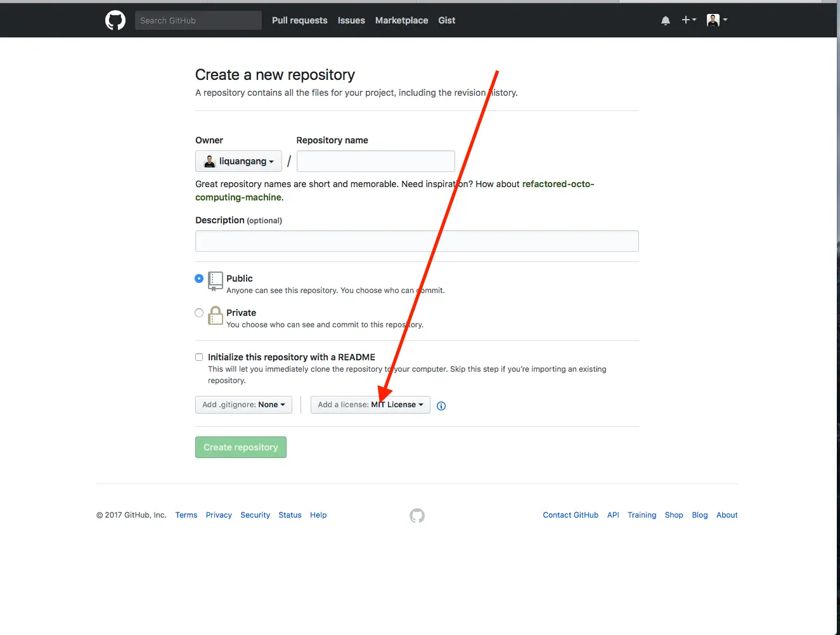
Task: Focus the Search GitHub field
Action: (x=198, y=20)
